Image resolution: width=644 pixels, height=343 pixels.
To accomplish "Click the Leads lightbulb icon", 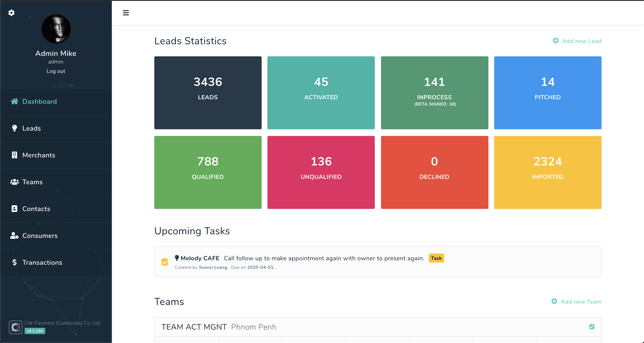I will pyautogui.click(x=15, y=128).
